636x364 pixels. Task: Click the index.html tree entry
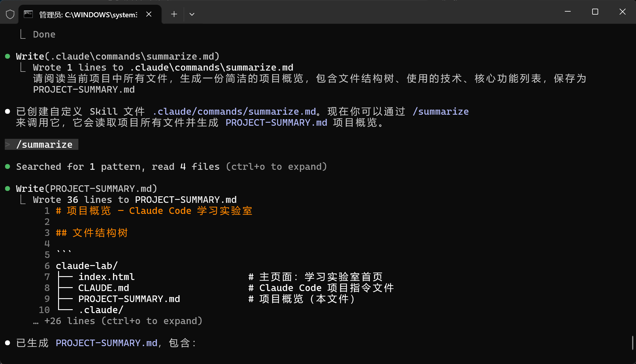(106, 277)
